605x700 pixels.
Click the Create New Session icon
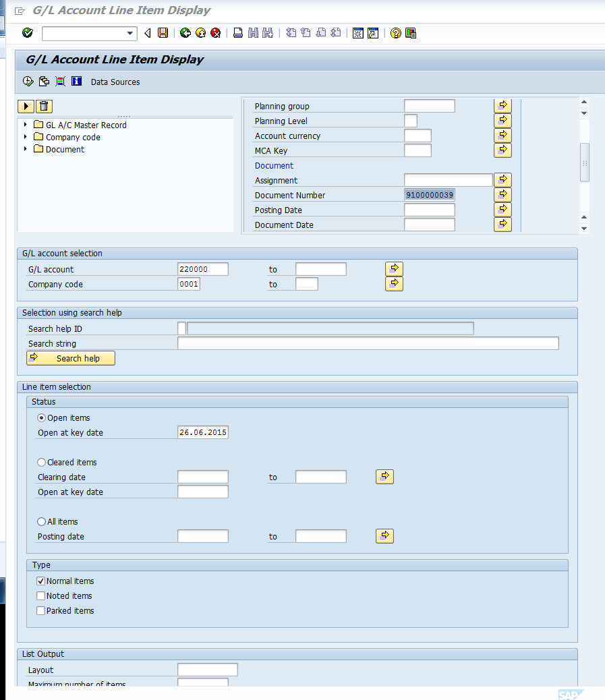358,33
